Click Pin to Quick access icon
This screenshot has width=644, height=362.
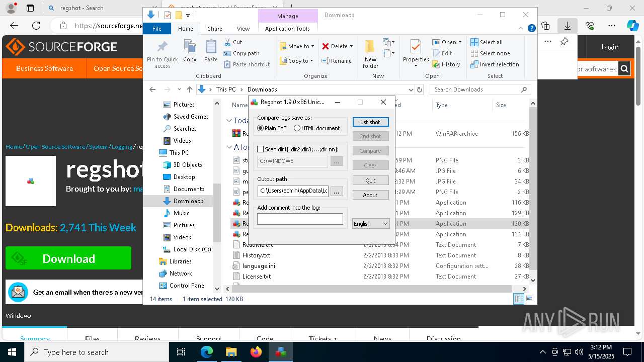[162, 47]
